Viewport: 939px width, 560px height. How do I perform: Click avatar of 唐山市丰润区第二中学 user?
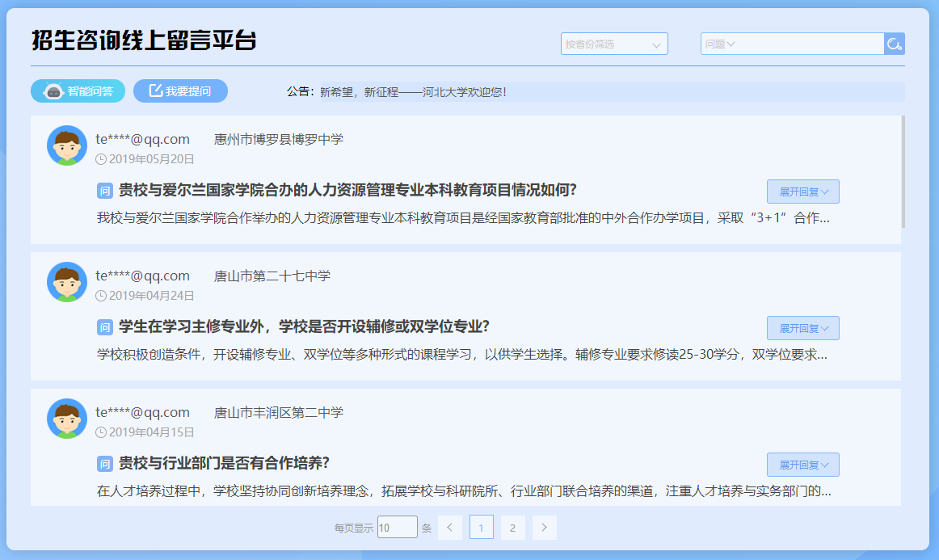67,419
